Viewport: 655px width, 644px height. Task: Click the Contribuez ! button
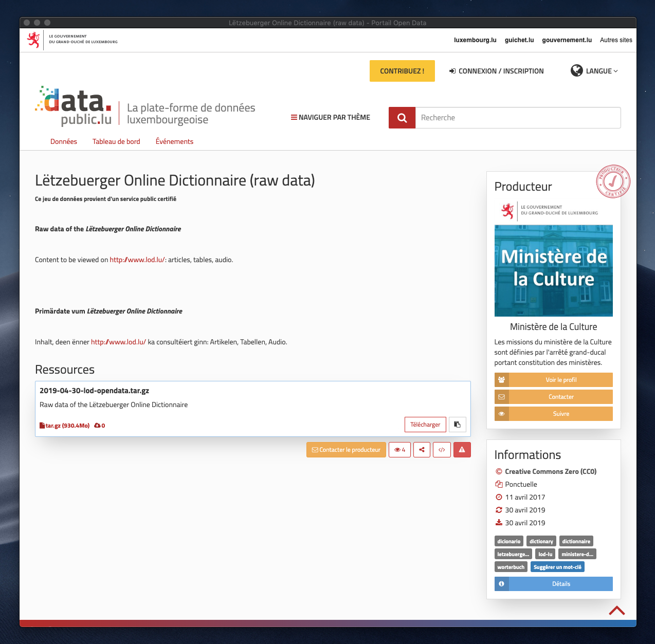(x=402, y=71)
